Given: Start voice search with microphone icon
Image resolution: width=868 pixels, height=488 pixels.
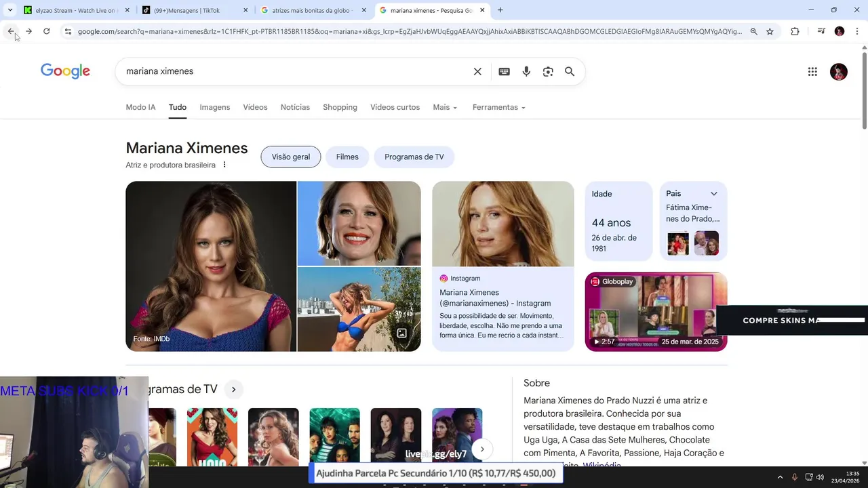Looking at the screenshot, I should click(x=526, y=71).
